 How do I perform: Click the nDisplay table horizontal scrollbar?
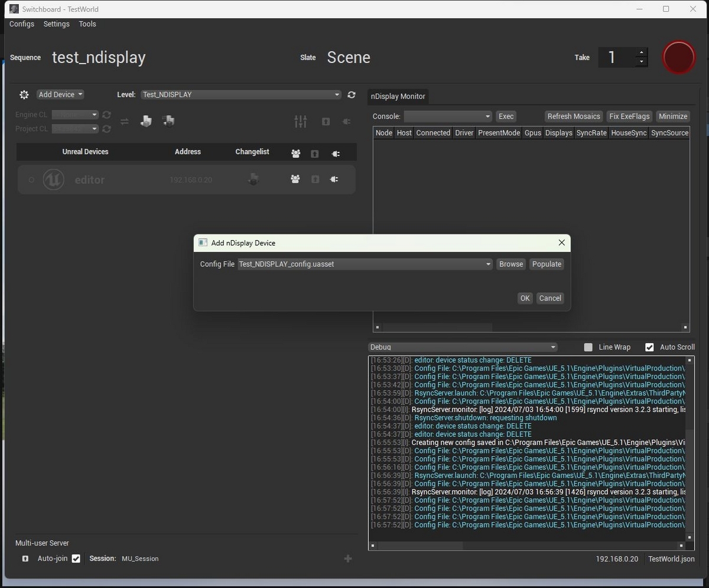[x=531, y=327]
